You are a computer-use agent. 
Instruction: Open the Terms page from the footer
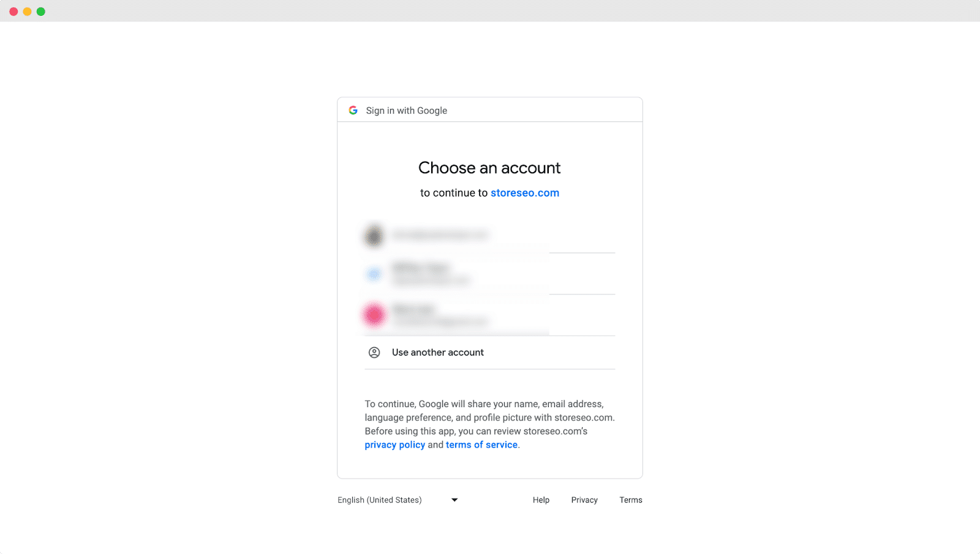tap(630, 500)
